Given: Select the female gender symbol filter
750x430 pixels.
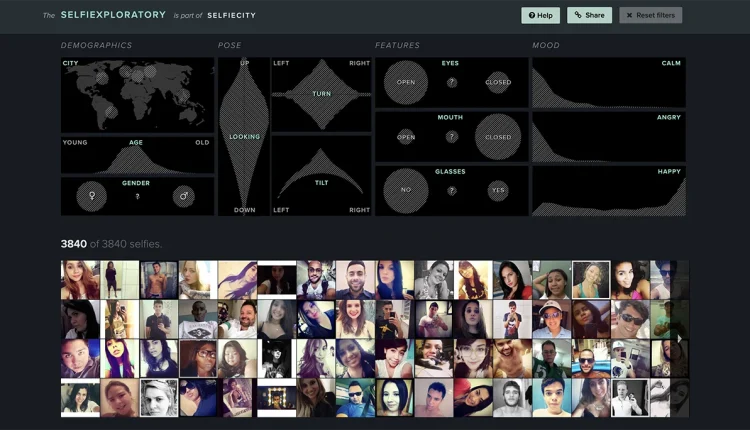Looking at the screenshot, I should [x=91, y=196].
